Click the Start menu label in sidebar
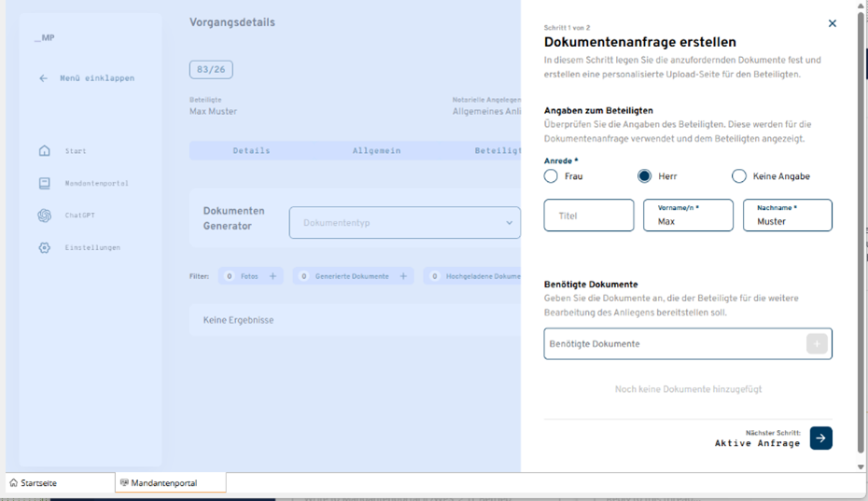 [76, 150]
